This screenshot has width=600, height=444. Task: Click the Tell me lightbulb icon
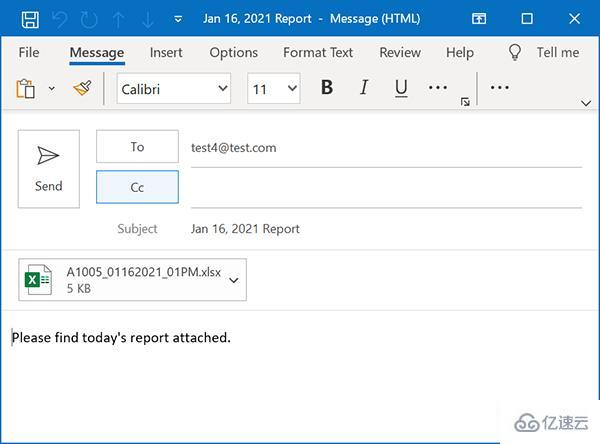pyautogui.click(x=515, y=52)
